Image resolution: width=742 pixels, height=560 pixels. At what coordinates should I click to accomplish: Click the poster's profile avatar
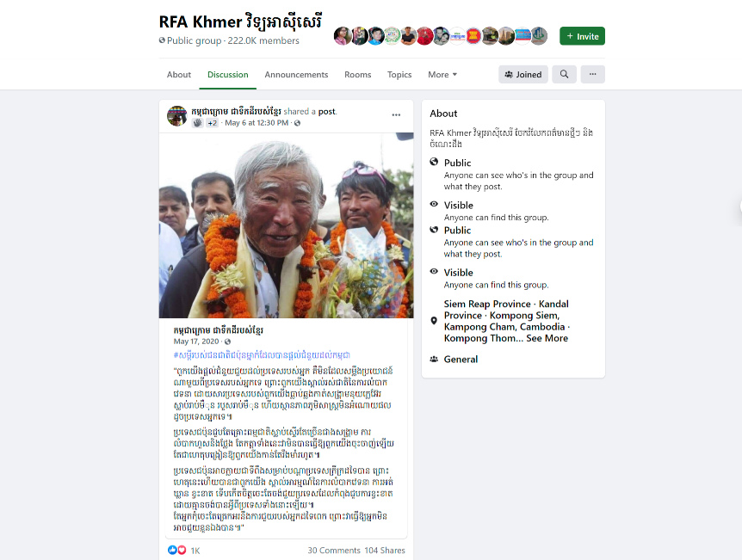tap(177, 116)
